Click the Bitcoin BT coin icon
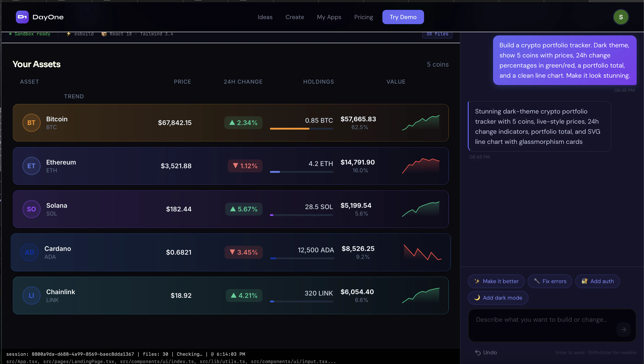This screenshot has height=364, width=644. click(x=31, y=123)
